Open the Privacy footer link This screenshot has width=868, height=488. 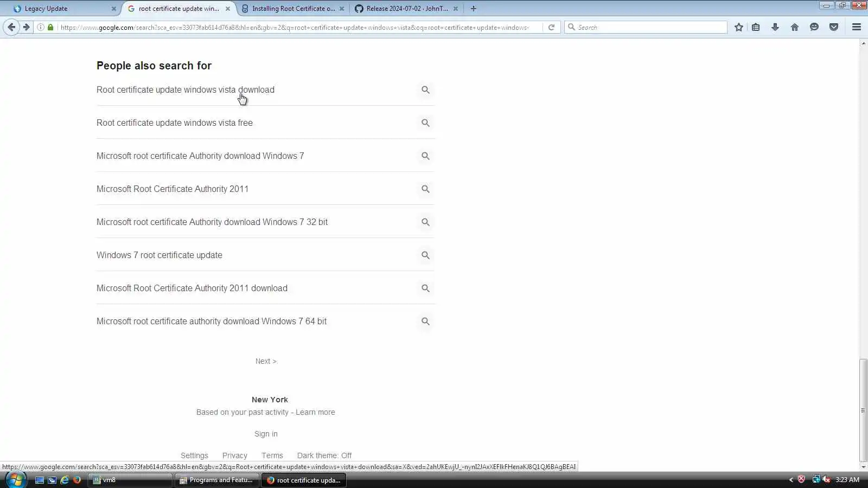(235, 455)
